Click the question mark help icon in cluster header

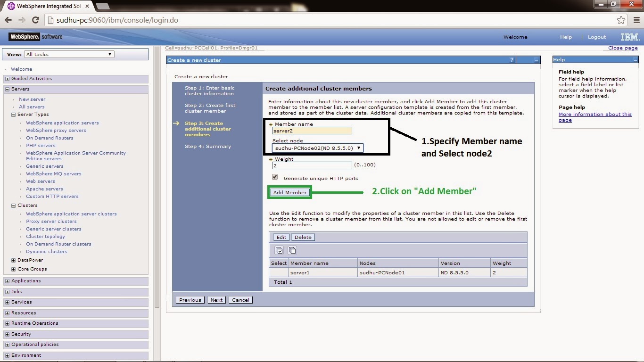coord(512,60)
